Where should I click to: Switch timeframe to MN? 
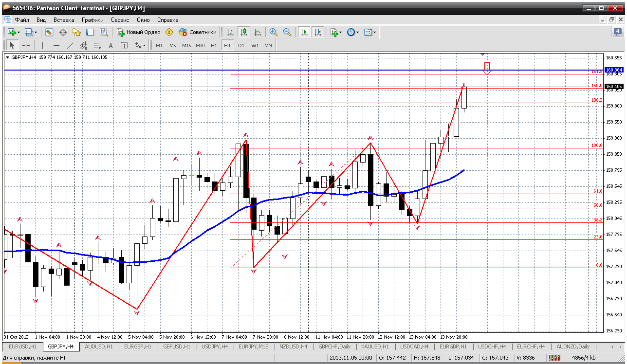pos(268,45)
